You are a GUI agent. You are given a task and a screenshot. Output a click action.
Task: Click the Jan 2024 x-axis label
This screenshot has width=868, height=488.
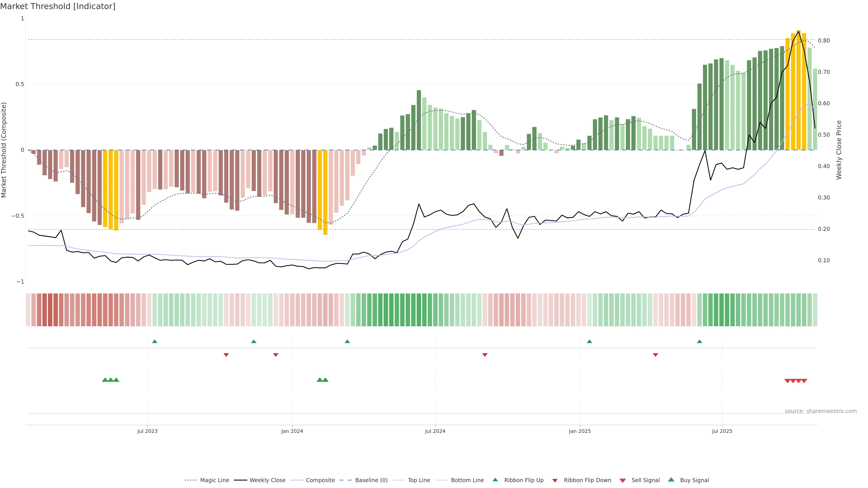pyautogui.click(x=292, y=431)
